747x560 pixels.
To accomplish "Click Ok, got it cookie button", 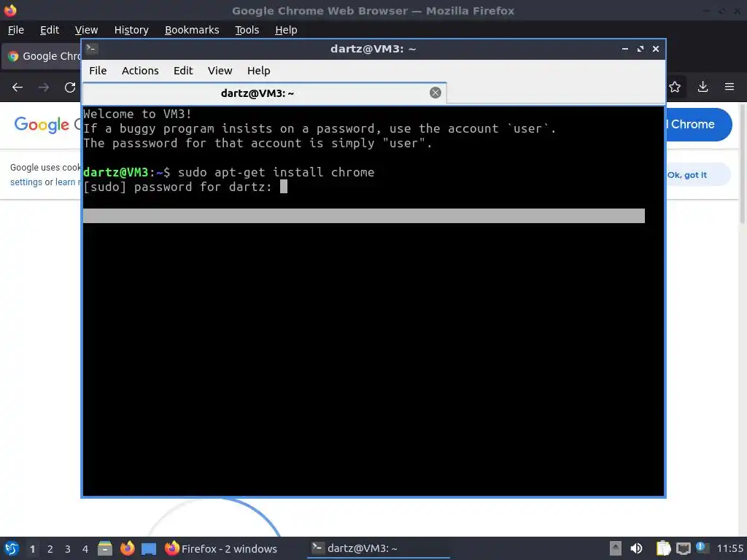I will (698, 175).
